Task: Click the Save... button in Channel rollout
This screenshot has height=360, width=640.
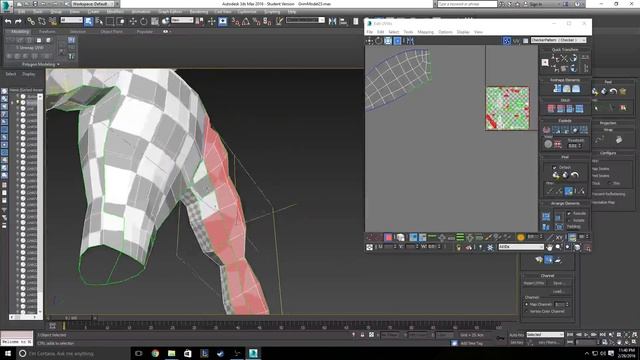Action: (559, 283)
